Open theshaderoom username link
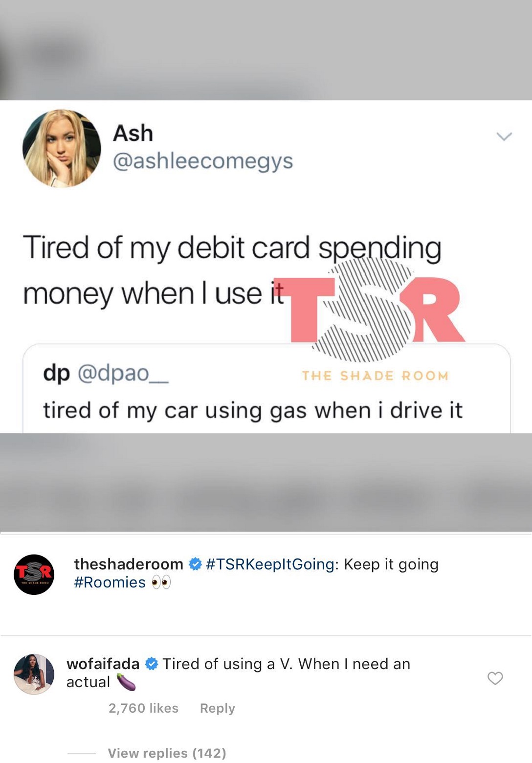Screen dimensions: 532x763 tap(129, 564)
